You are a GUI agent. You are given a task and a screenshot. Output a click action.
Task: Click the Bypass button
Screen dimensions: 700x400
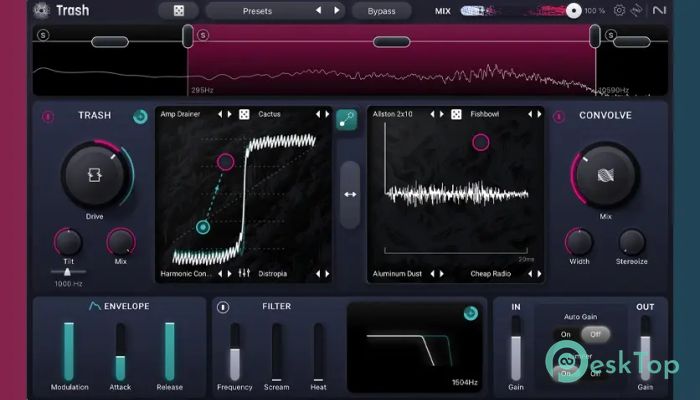pos(381,11)
